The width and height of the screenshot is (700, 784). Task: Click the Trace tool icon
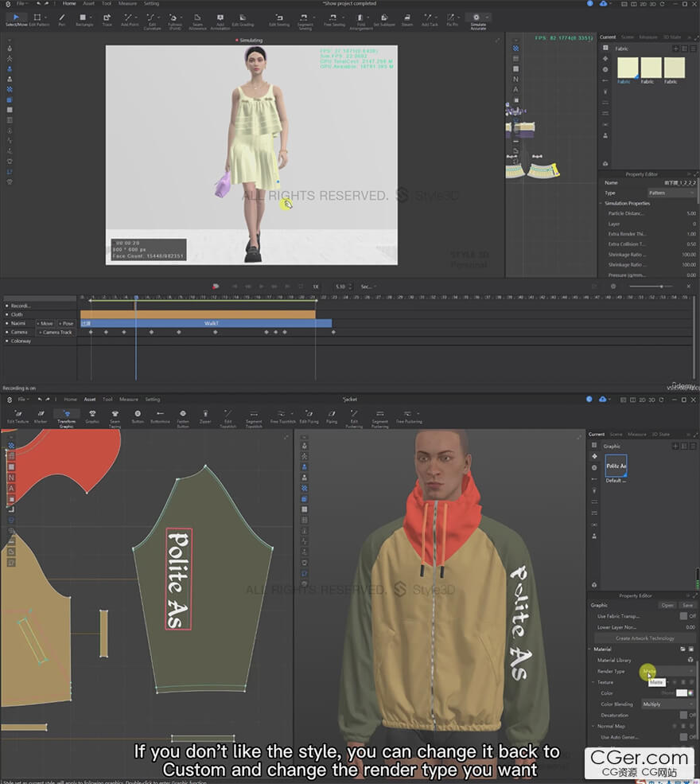107,19
